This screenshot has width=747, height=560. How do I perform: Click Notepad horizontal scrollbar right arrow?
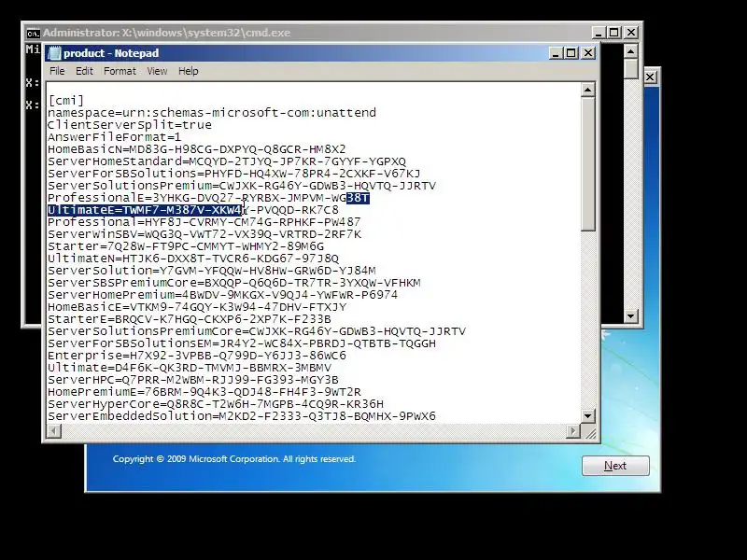(573, 431)
